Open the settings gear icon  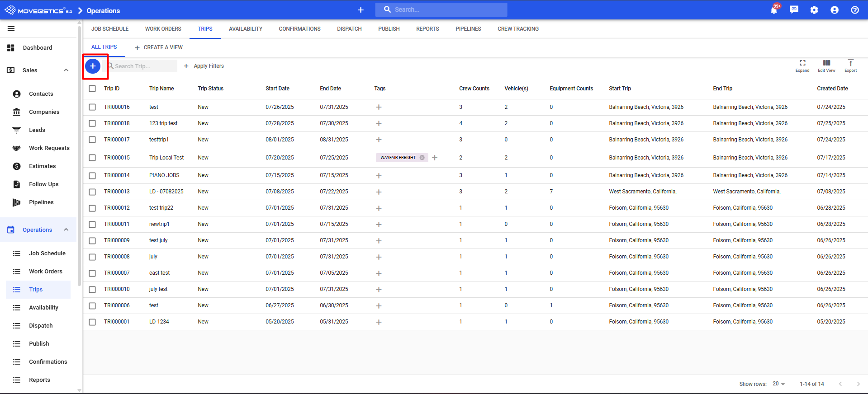pyautogui.click(x=814, y=10)
